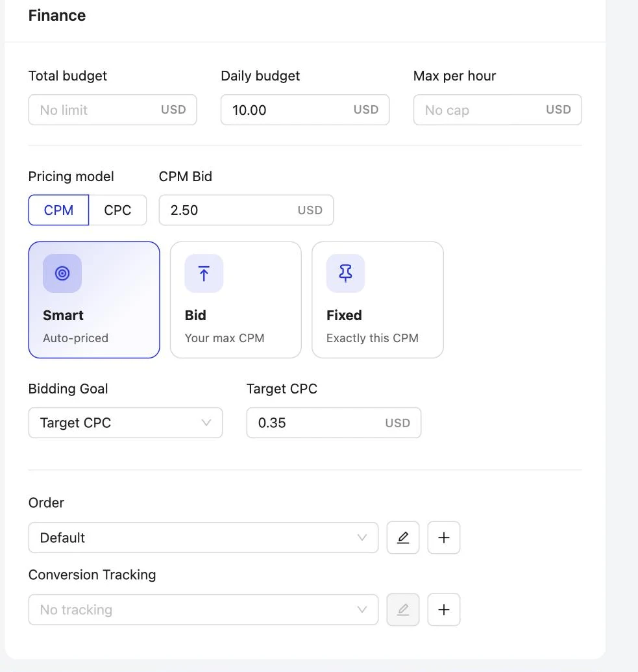
Task: Edit the Default order with pencil icon
Action: 403,538
